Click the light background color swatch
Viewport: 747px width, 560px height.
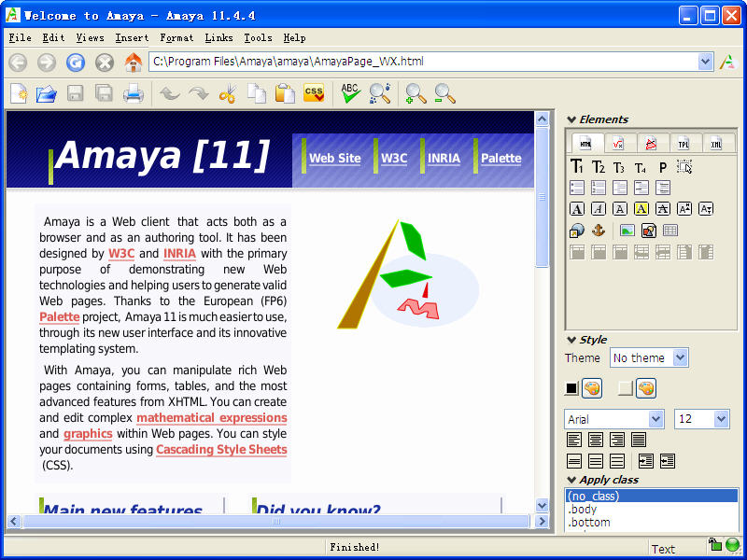click(626, 388)
